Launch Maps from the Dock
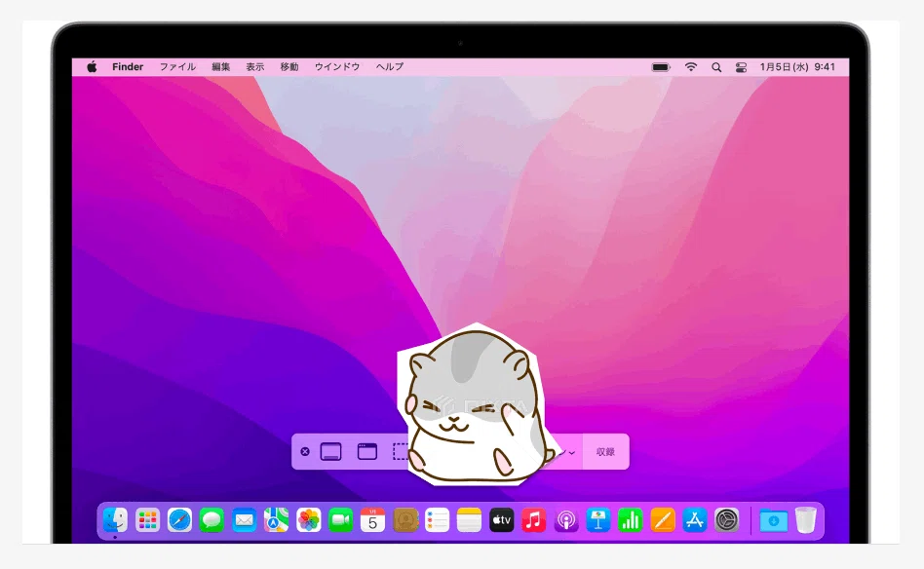The image size is (924, 569). coord(277,520)
